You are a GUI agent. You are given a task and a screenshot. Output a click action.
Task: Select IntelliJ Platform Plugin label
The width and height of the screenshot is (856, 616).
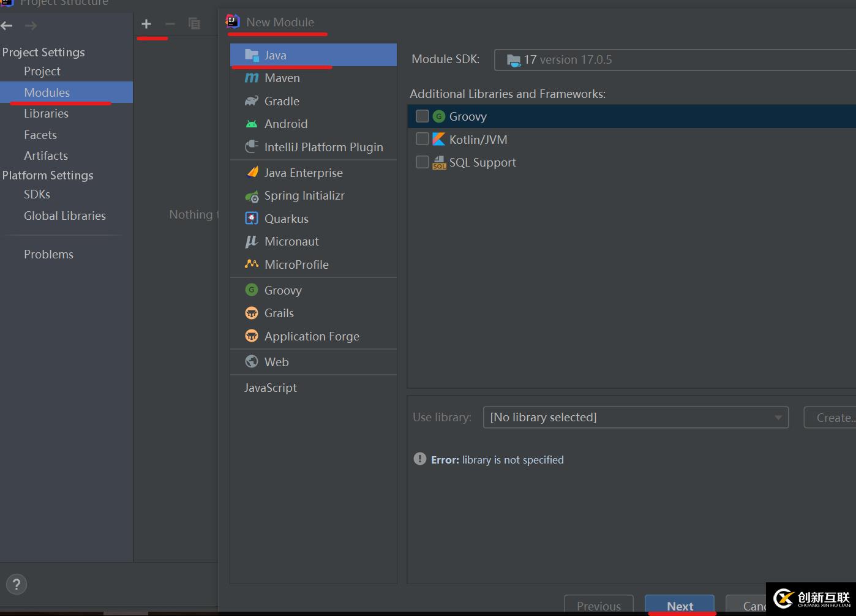(324, 147)
